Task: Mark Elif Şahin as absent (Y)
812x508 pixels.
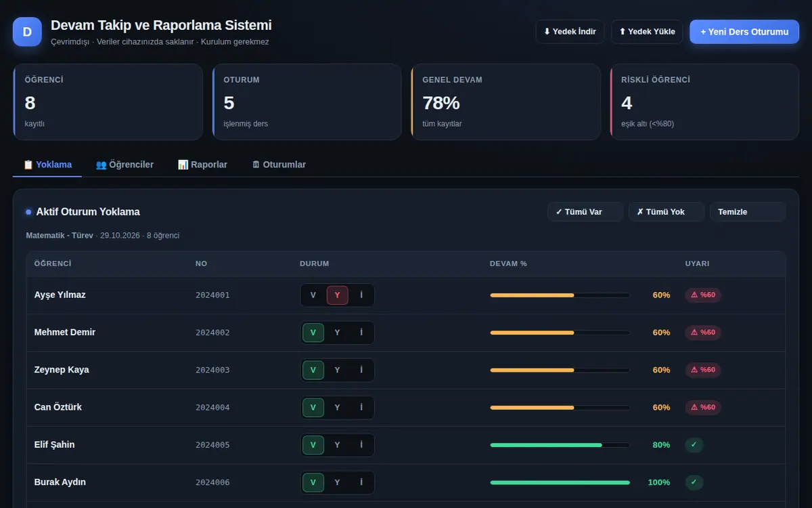Action: (338, 445)
